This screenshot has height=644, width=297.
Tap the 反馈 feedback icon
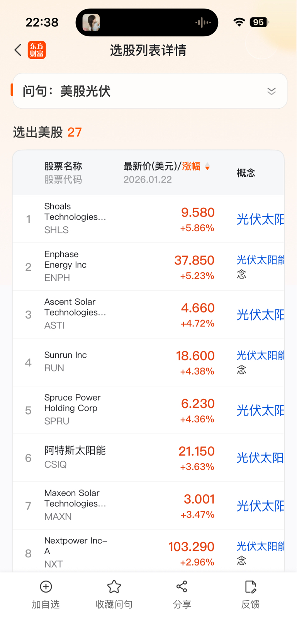(x=250, y=586)
